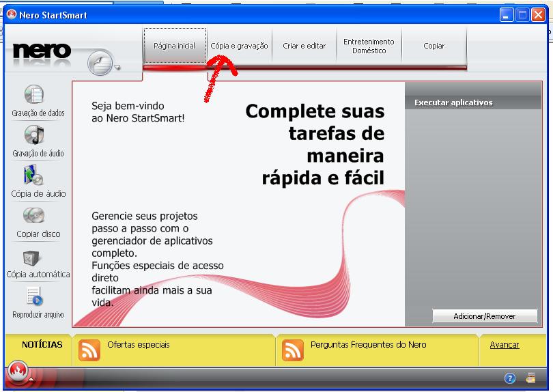Click the Seja bem-vindo ao Nero StartSmart text

(x=138, y=112)
